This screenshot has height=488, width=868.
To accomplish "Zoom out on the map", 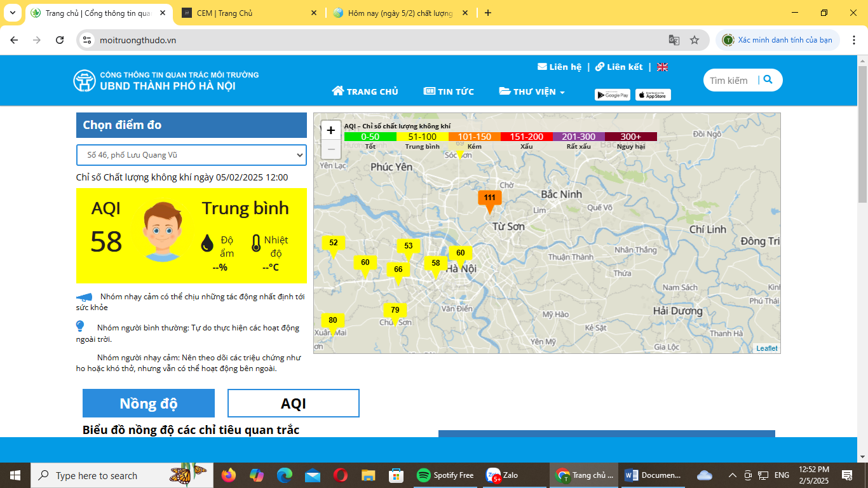I will pyautogui.click(x=331, y=149).
